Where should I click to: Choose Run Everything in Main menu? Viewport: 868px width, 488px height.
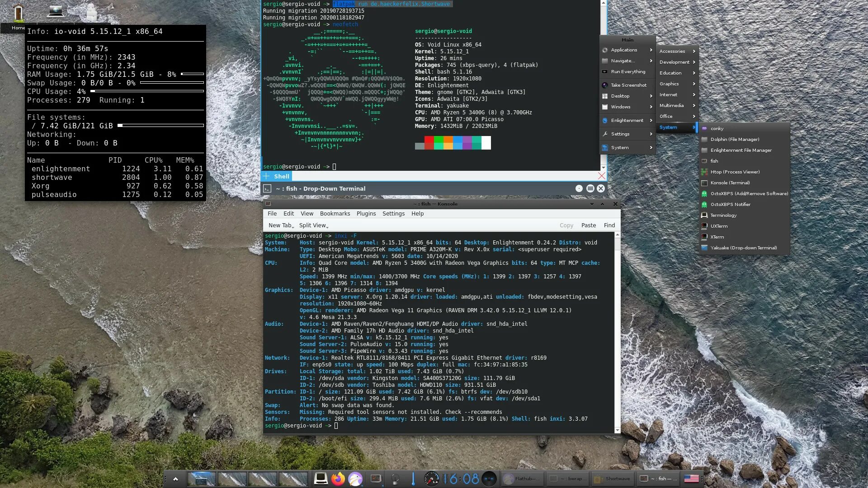[x=627, y=71]
